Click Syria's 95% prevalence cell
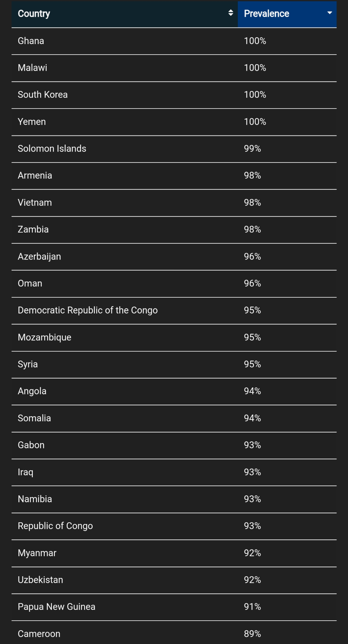 pos(252,364)
